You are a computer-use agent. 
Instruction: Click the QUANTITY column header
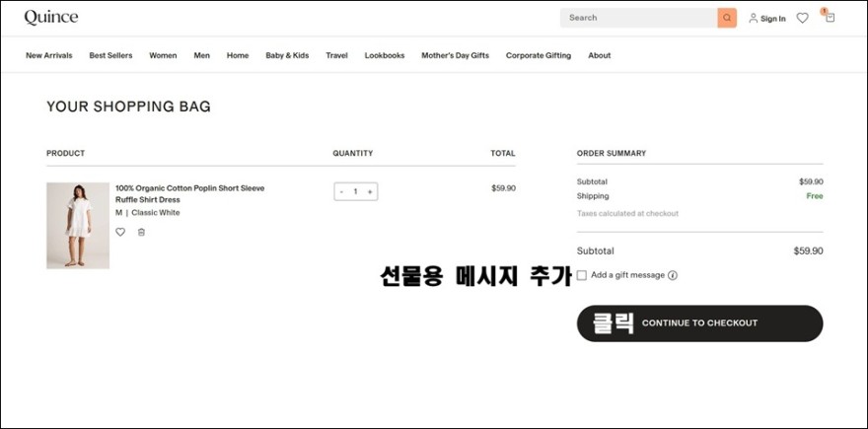click(x=353, y=153)
